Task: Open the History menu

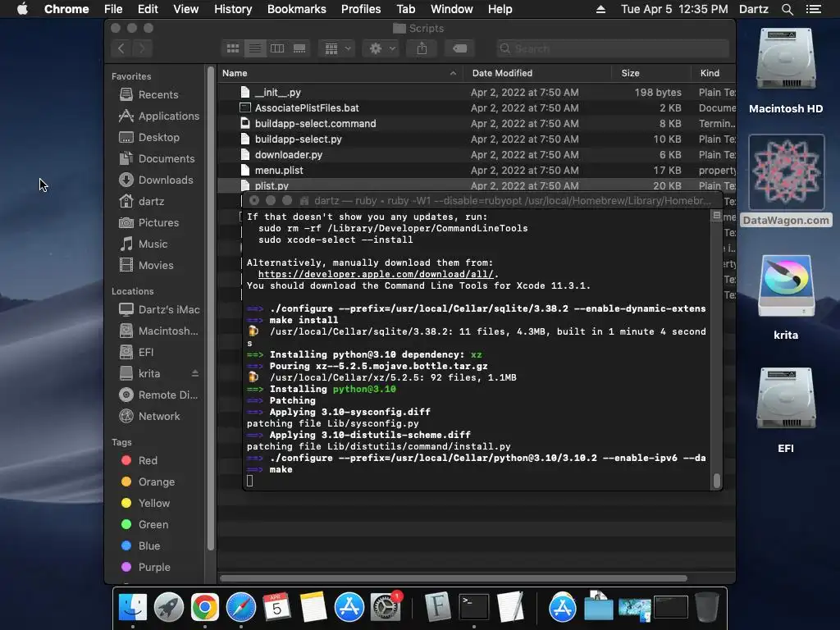Action: [233, 9]
